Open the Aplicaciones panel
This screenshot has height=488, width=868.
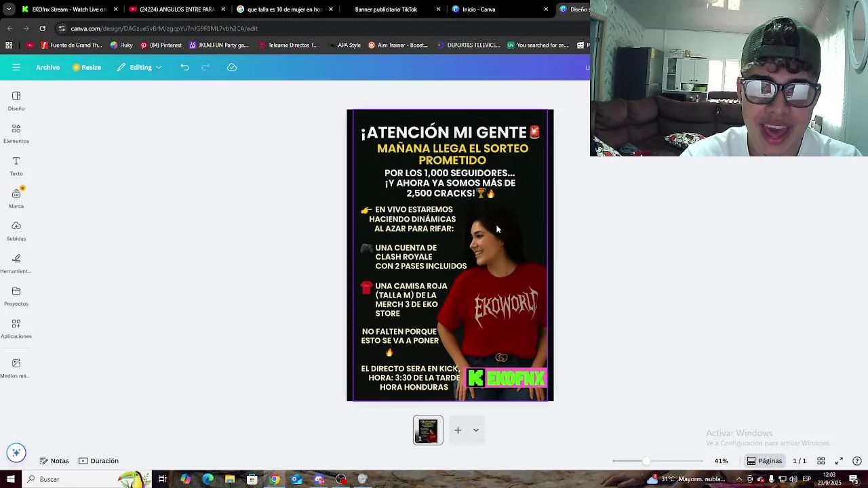[16, 329]
